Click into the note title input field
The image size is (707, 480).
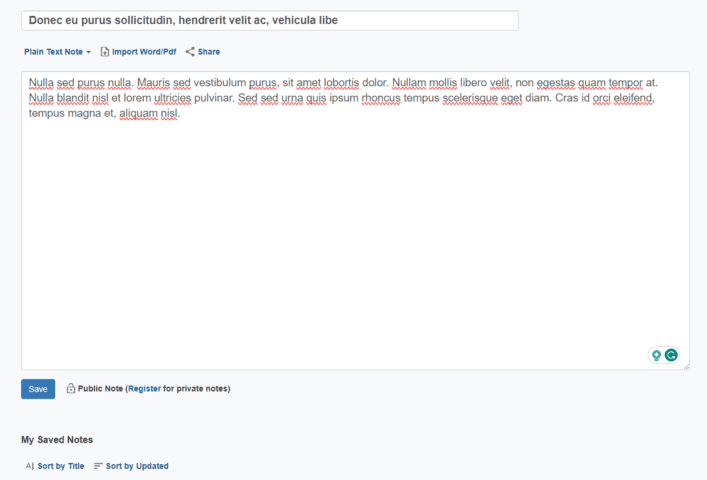[x=270, y=20]
